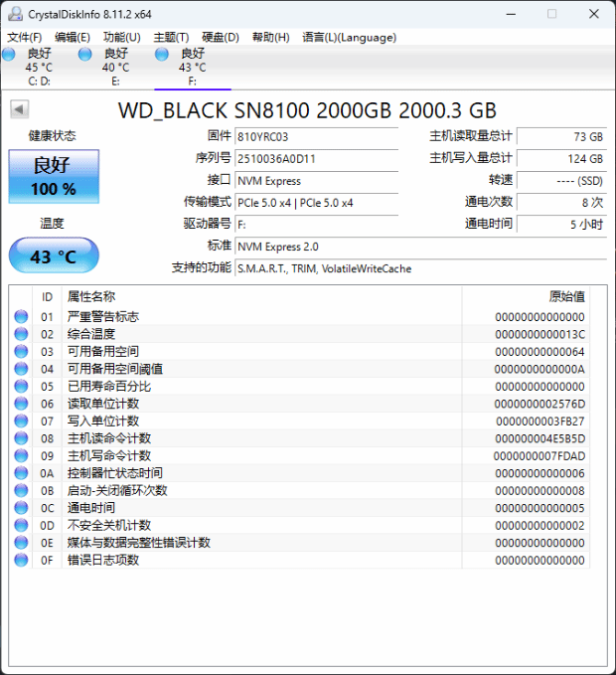Open the 帮助(H) menu
Viewport: 616px width, 675px height.
point(270,38)
